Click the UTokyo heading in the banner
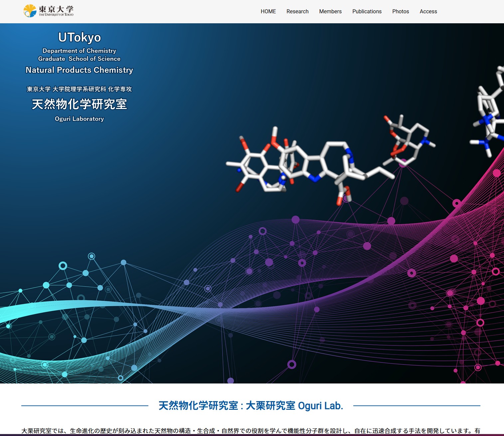Image resolution: width=504 pixels, height=436 pixels. click(x=80, y=37)
